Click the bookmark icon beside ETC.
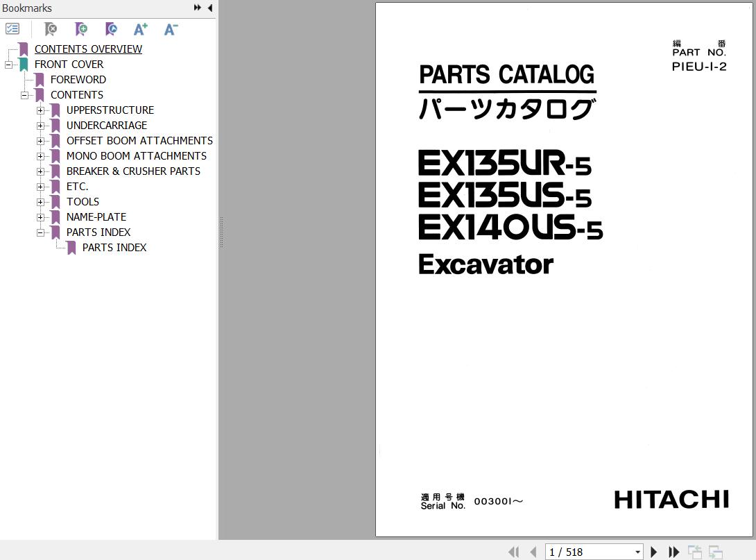 click(x=55, y=187)
